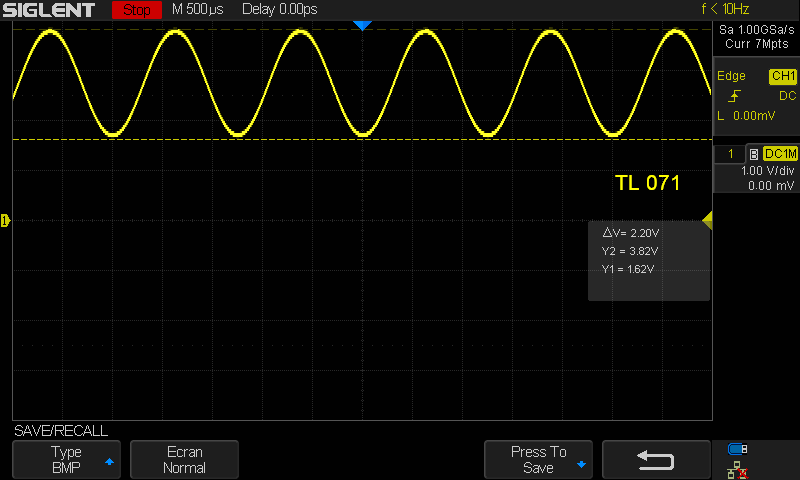
Task: Click the Y1 = 1.62V cursor readout
Action: tap(628, 269)
